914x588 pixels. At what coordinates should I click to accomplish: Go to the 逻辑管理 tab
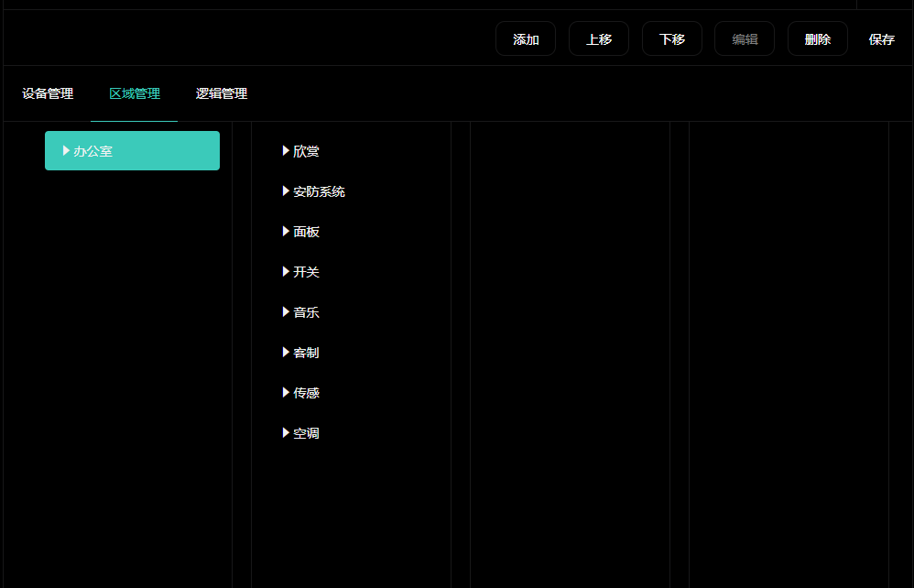click(x=222, y=93)
